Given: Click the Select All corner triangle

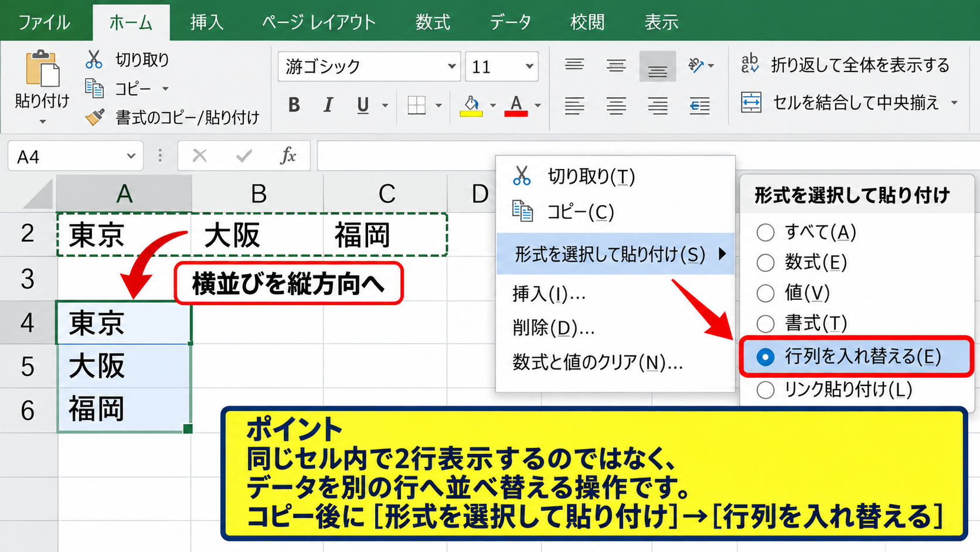Looking at the screenshot, I should click(x=39, y=194).
